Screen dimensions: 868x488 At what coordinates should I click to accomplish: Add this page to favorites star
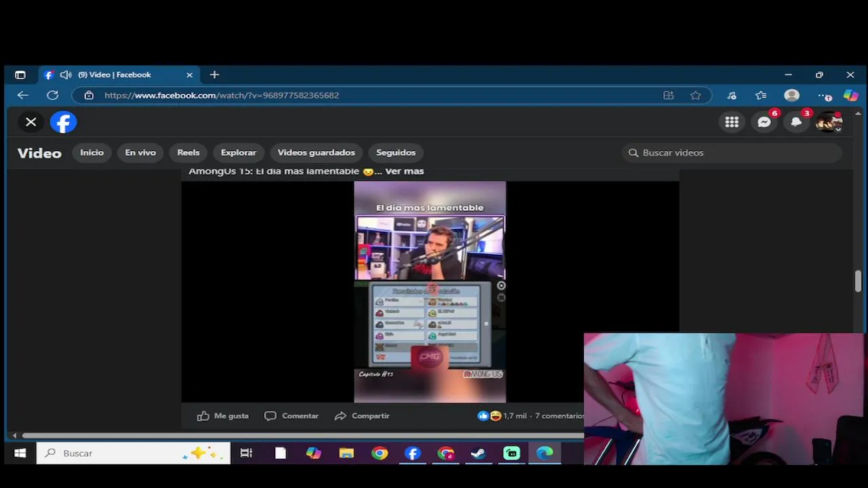coord(696,96)
